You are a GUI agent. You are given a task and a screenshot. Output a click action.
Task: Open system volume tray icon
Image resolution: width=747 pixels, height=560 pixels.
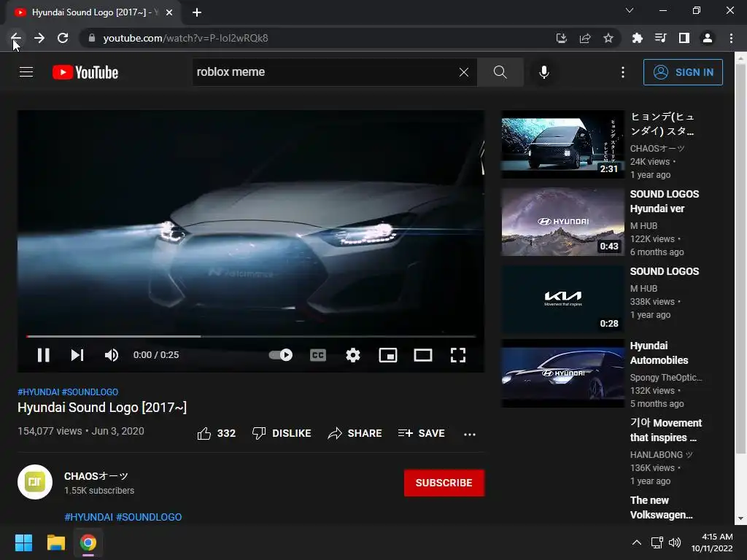coord(675,542)
